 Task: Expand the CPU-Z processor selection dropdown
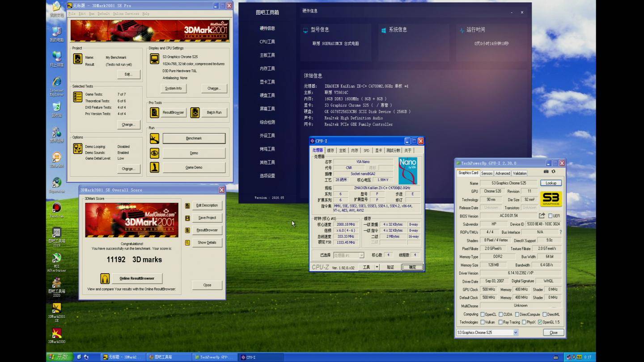[361, 255]
